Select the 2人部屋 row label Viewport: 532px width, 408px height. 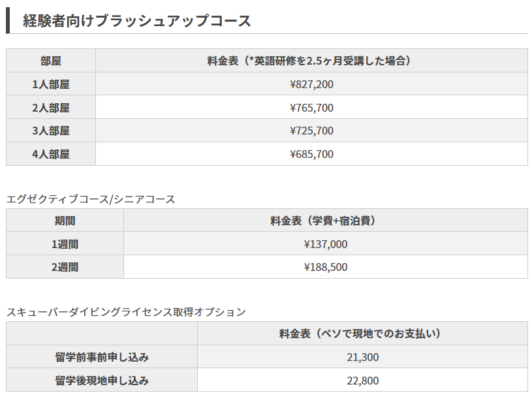click(51, 108)
